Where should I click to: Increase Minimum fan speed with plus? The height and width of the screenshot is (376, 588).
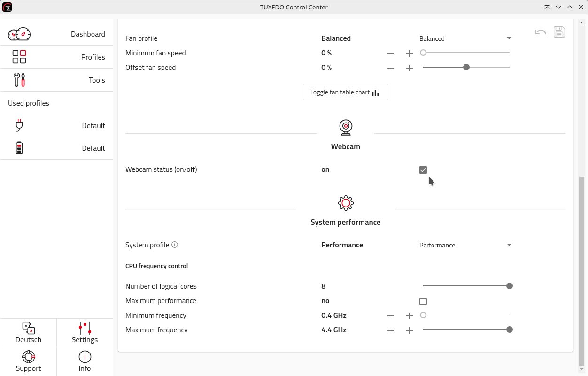tap(410, 54)
